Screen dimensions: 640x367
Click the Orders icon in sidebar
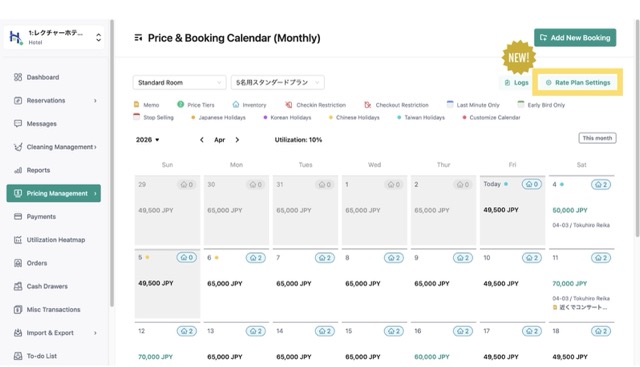pyautogui.click(x=18, y=263)
